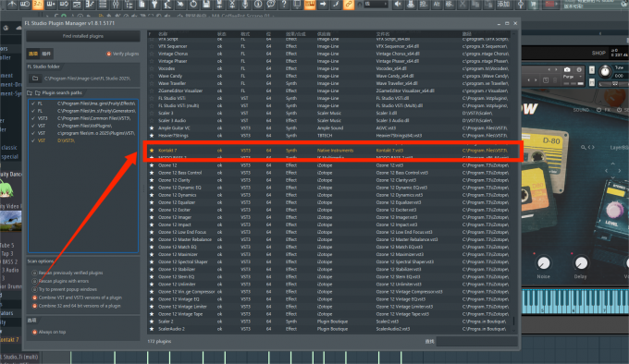The width and height of the screenshot is (629, 364).
Task: Click the search input field at bottom of Plugin Manager
Action: (x=476, y=342)
